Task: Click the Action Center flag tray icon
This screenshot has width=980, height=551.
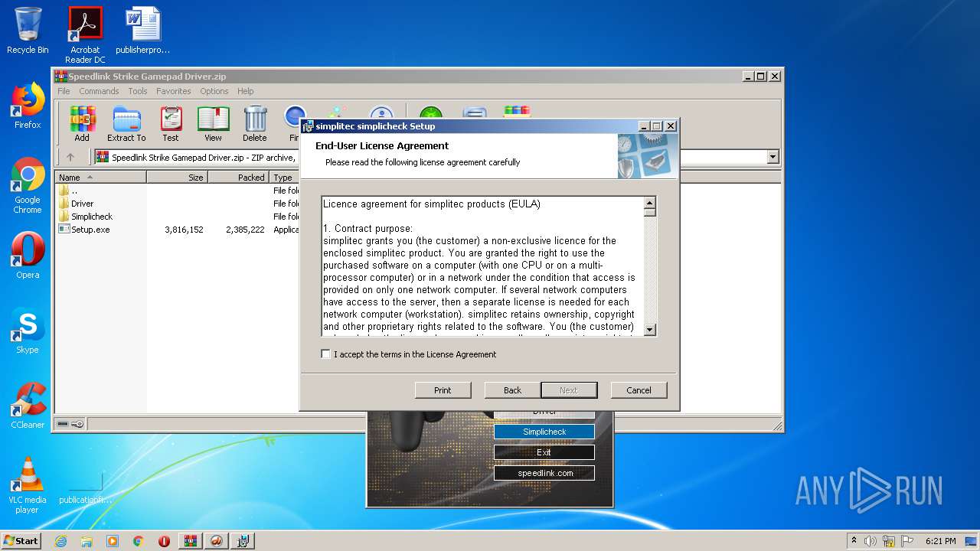Action: pos(906,541)
